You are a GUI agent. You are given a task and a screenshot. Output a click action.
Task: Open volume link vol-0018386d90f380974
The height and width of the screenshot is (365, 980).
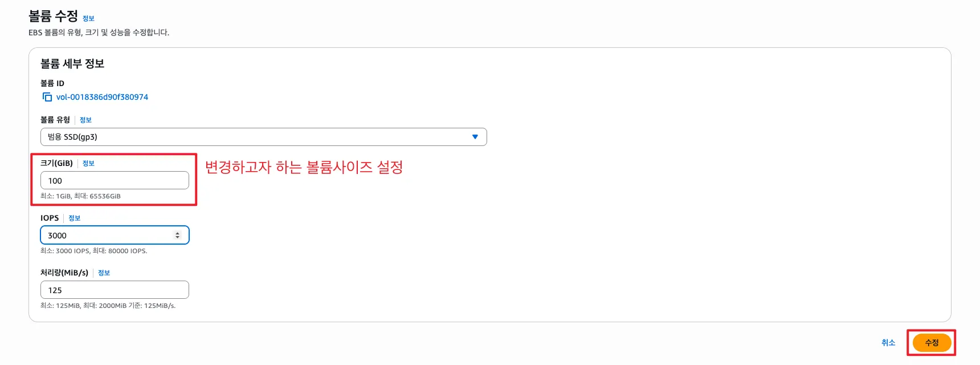(x=102, y=97)
